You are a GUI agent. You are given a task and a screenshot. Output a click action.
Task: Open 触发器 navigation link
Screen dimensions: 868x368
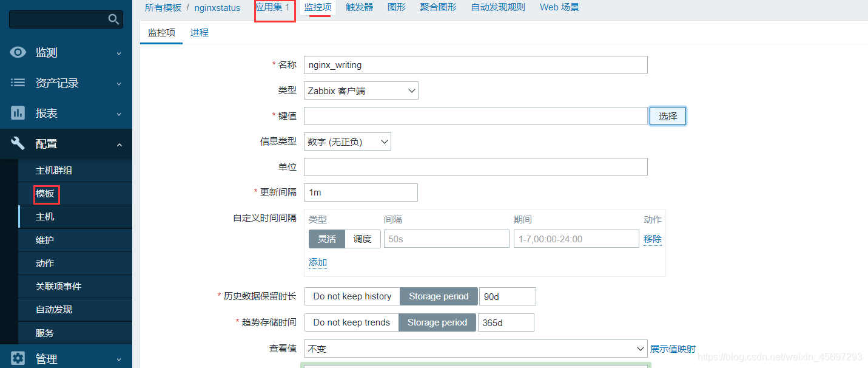tap(360, 7)
